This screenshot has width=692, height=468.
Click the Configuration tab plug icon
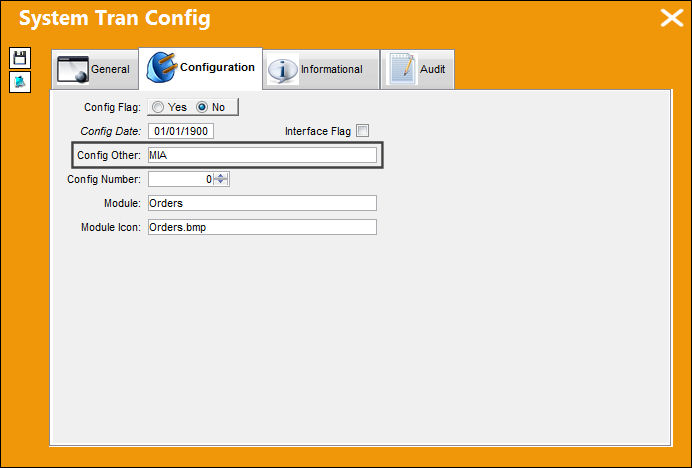pyautogui.click(x=162, y=67)
